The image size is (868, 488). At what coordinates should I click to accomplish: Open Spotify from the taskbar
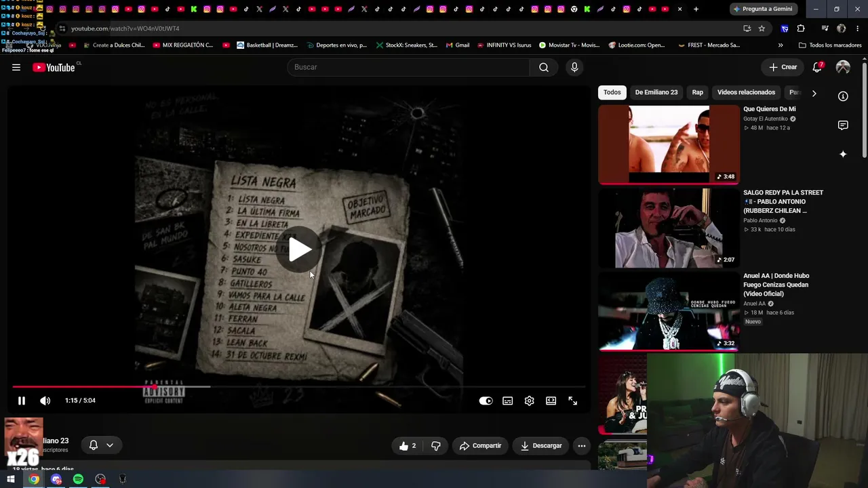78,479
